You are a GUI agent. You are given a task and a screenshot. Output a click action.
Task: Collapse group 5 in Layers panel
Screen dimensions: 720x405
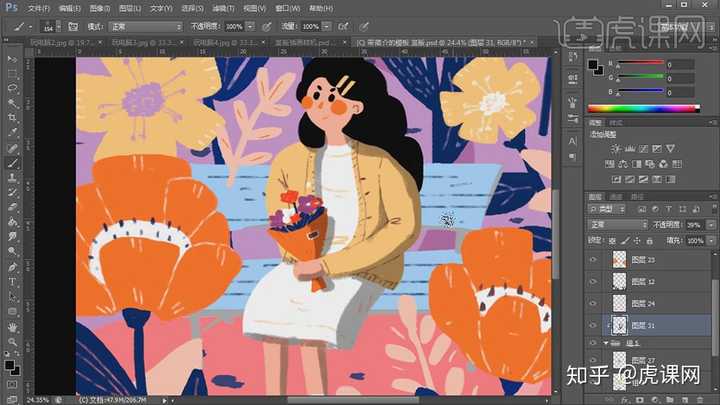[x=606, y=343]
